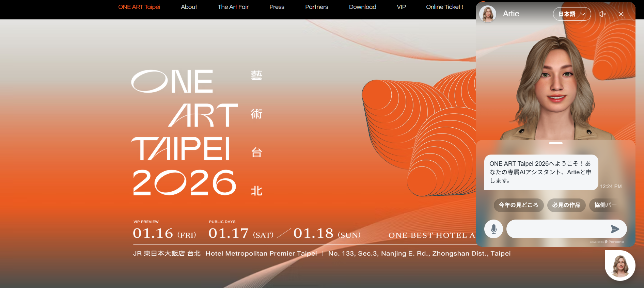Screen dimensions: 644x288
Task: Click the 'JR 東日本大飯店 台北' venue text
Action: pos(167,253)
